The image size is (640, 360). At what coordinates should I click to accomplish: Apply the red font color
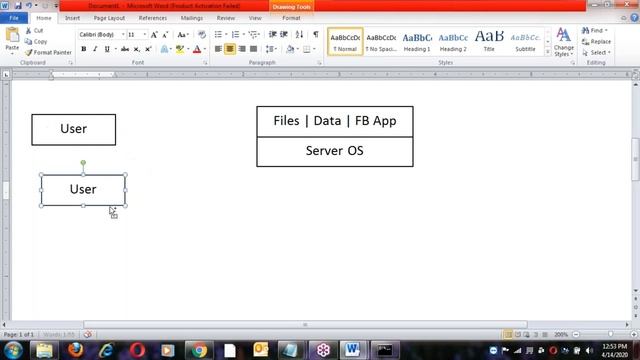pos(197,49)
